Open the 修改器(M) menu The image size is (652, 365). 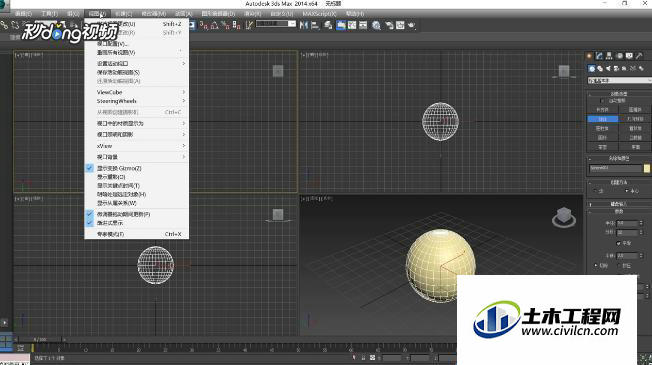[x=153, y=14]
